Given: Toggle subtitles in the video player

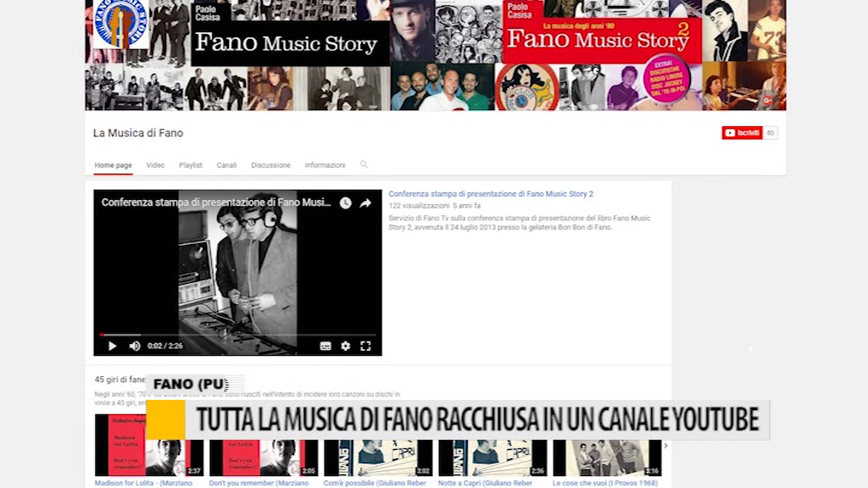Looking at the screenshot, I should [x=325, y=346].
